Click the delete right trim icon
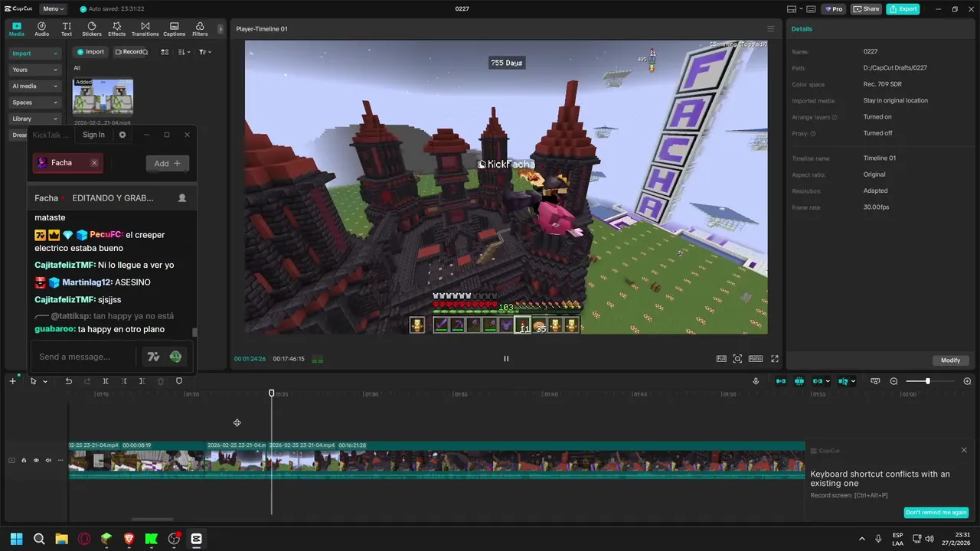The height and width of the screenshot is (551, 980). click(x=142, y=381)
